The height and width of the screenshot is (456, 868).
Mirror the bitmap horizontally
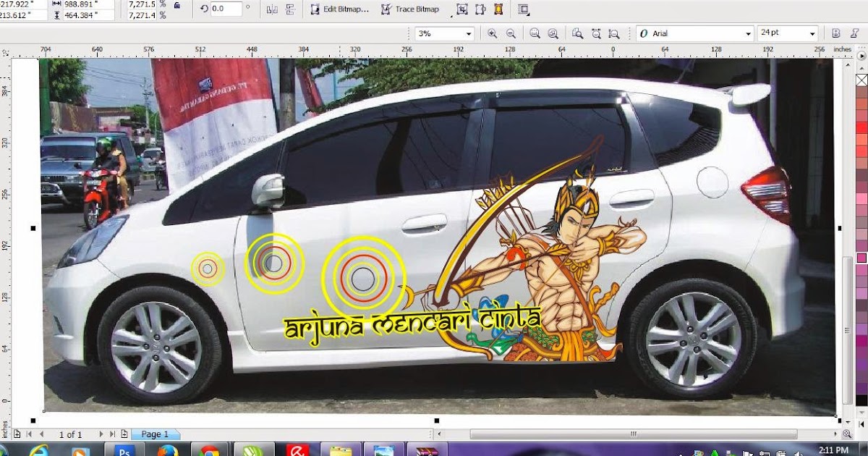272,9
